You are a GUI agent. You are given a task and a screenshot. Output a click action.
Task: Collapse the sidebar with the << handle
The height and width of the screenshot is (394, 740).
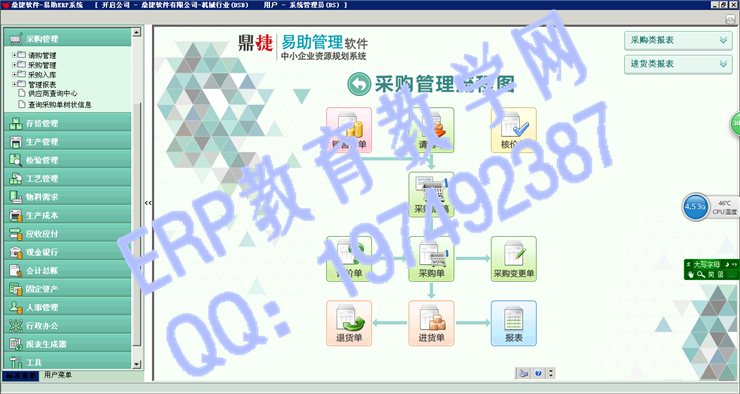pyautogui.click(x=148, y=203)
